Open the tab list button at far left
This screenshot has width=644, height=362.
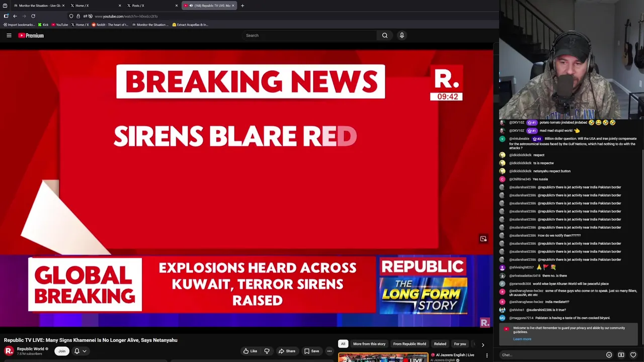click(x=5, y=6)
